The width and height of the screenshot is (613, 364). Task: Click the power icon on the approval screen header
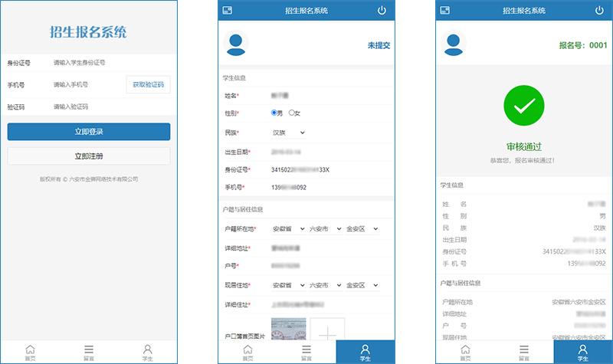pos(599,11)
